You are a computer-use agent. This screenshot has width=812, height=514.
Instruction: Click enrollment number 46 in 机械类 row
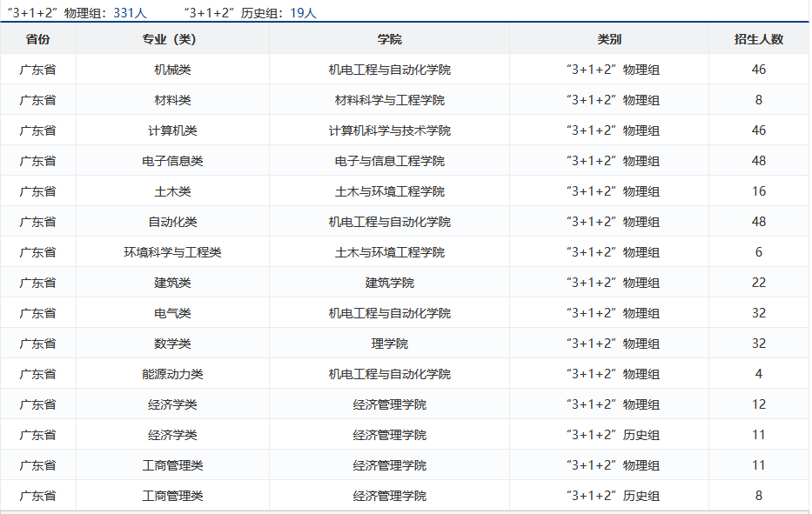[759, 70]
